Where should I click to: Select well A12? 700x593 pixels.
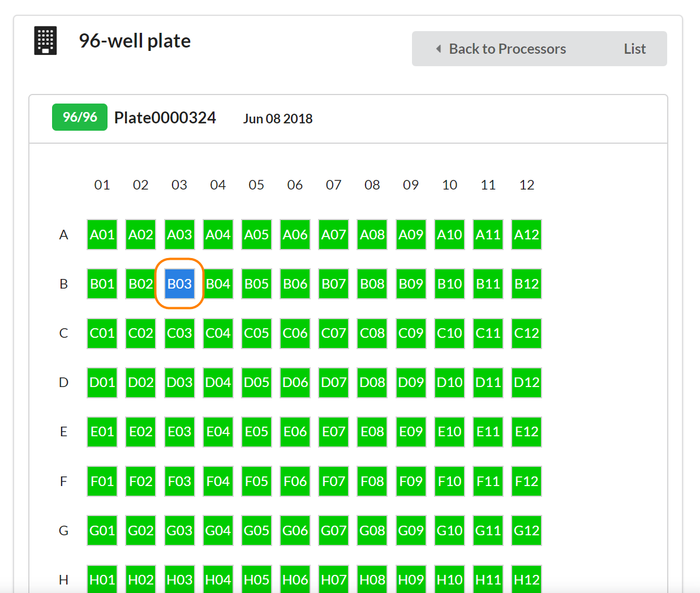pyautogui.click(x=526, y=235)
